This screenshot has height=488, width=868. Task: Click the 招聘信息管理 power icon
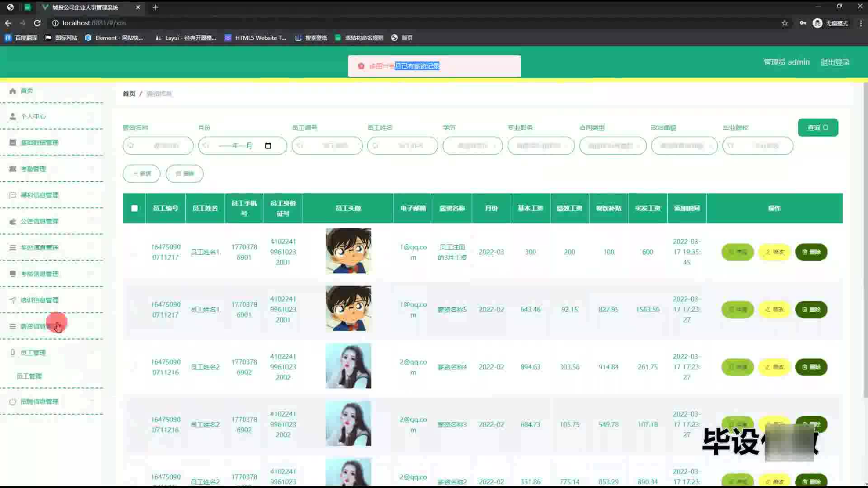(x=13, y=402)
